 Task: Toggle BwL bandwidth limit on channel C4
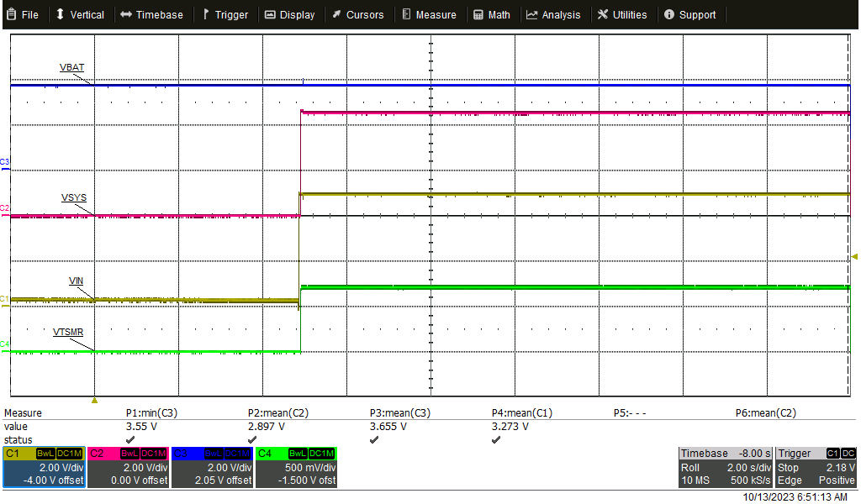click(x=298, y=453)
